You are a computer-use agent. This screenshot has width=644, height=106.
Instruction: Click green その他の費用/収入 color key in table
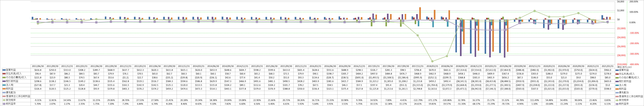point(4,78)
